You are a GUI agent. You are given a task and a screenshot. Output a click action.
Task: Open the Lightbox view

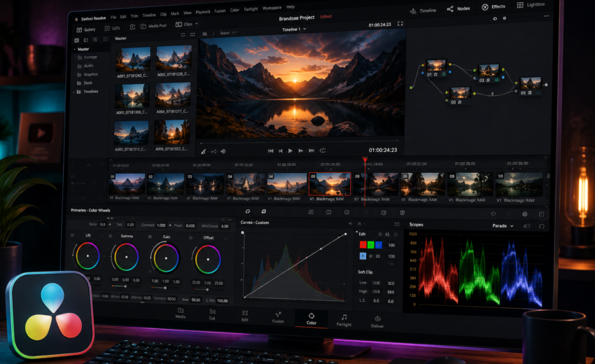point(531,5)
